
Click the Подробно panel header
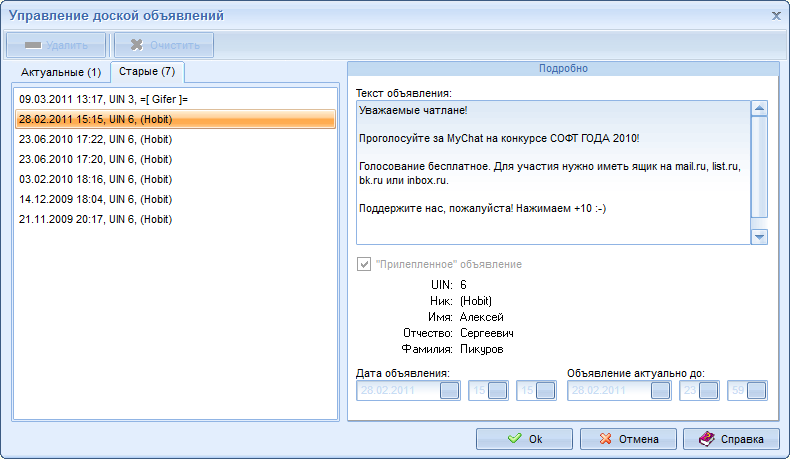(563, 69)
